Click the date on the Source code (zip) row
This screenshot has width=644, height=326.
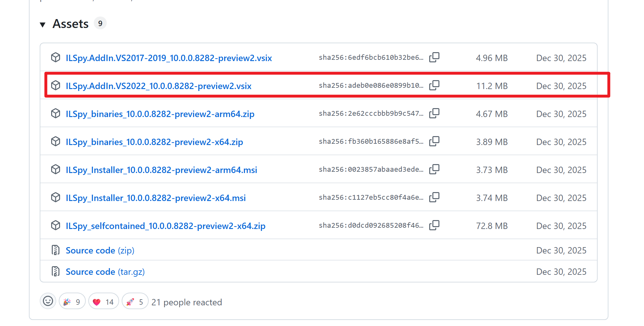[x=561, y=251]
